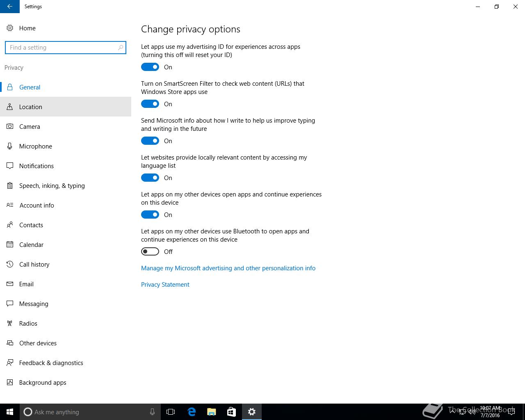Click the Other devices icon
The height and width of the screenshot is (420, 525).
[10, 343]
